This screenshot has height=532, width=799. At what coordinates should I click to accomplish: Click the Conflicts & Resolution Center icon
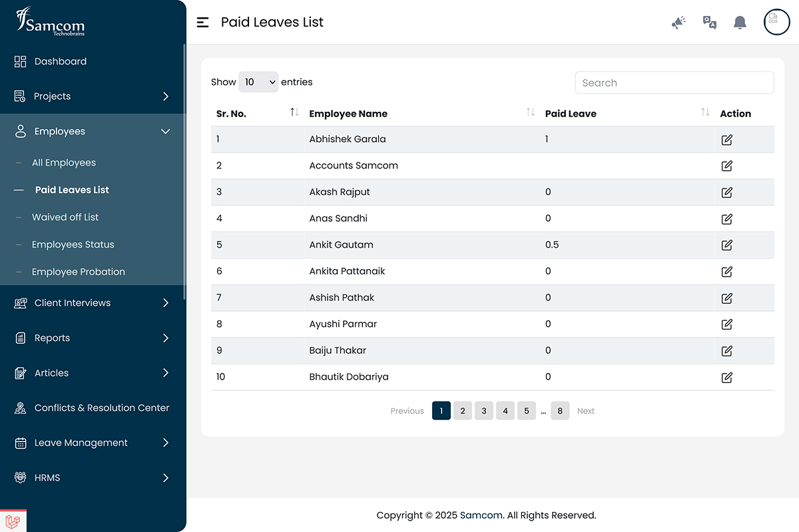click(x=21, y=408)
